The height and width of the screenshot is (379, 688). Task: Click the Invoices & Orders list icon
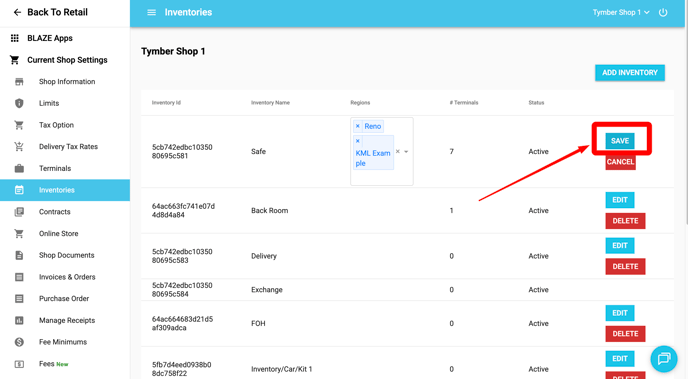pos(19,277)
